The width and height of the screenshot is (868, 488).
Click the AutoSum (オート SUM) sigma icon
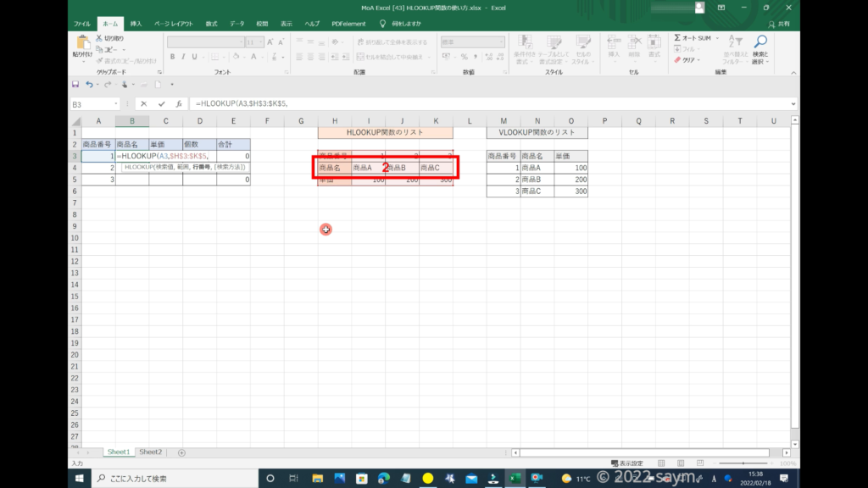[x=678, y=38]
